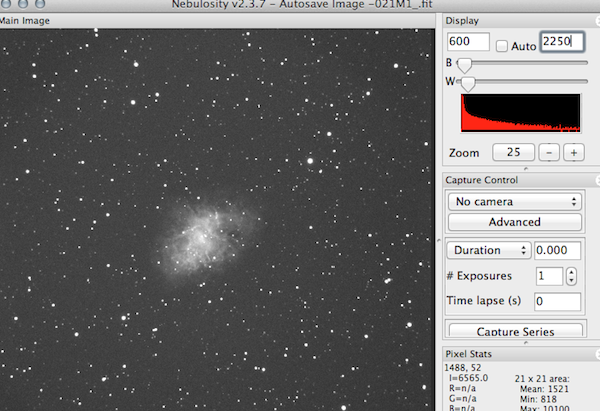This screenshot has width=600, height=411.
Task: Click the R=n/a readout
Action: coord(462,388)
